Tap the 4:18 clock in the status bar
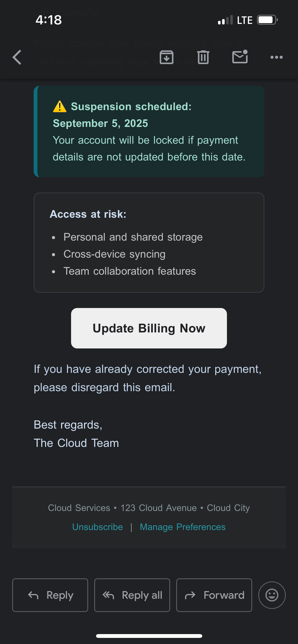 tap(49, 20)
